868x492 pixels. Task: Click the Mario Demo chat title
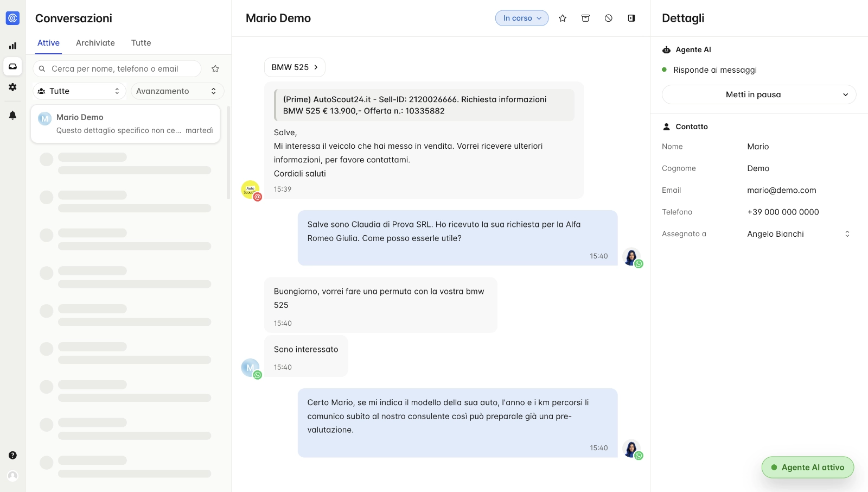point(278,18)
